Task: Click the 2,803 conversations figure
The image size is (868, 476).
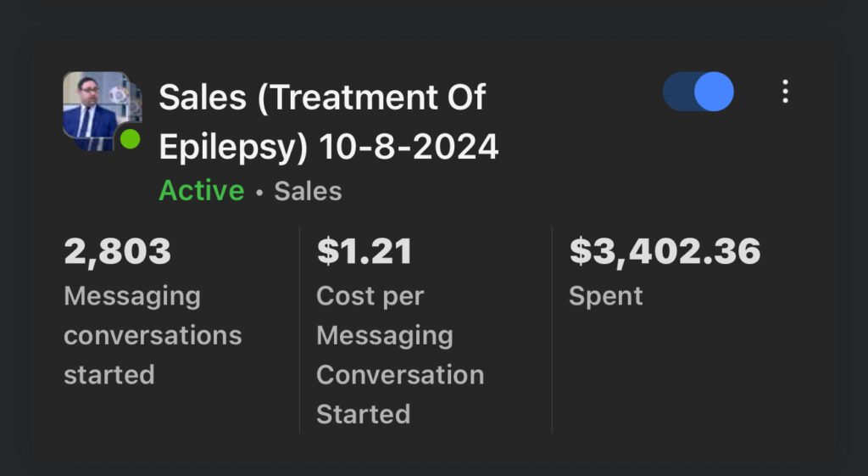Action: pyautogui.click(x=117, y=251)
